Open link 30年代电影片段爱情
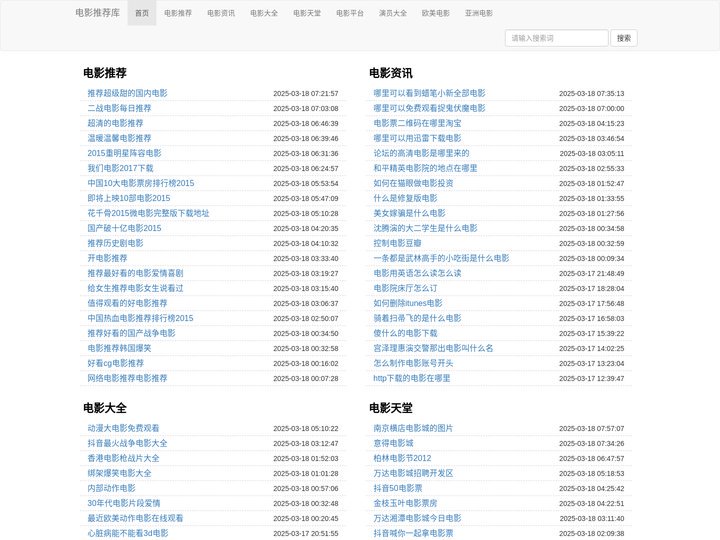720x540 pixels. (124, 503)
